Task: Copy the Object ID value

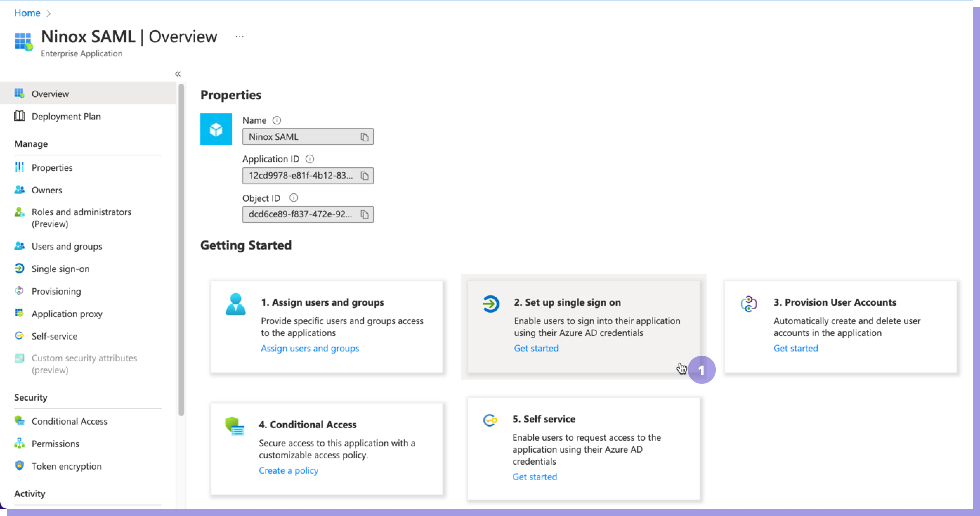Action: point(365,215)
